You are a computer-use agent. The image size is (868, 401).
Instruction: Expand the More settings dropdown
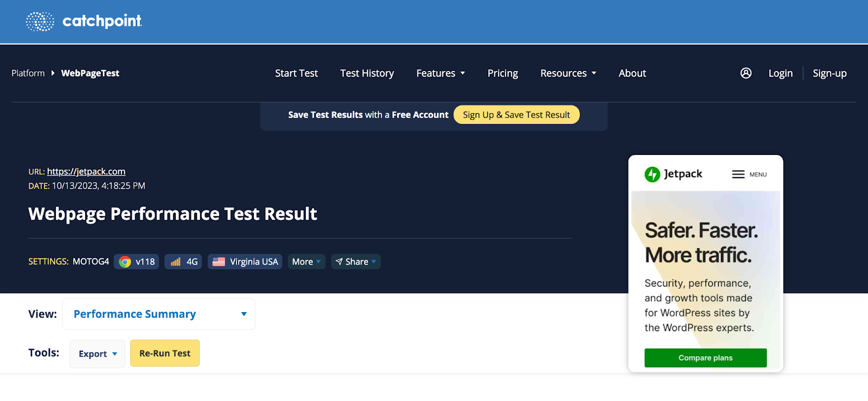[x=307, y=262]
